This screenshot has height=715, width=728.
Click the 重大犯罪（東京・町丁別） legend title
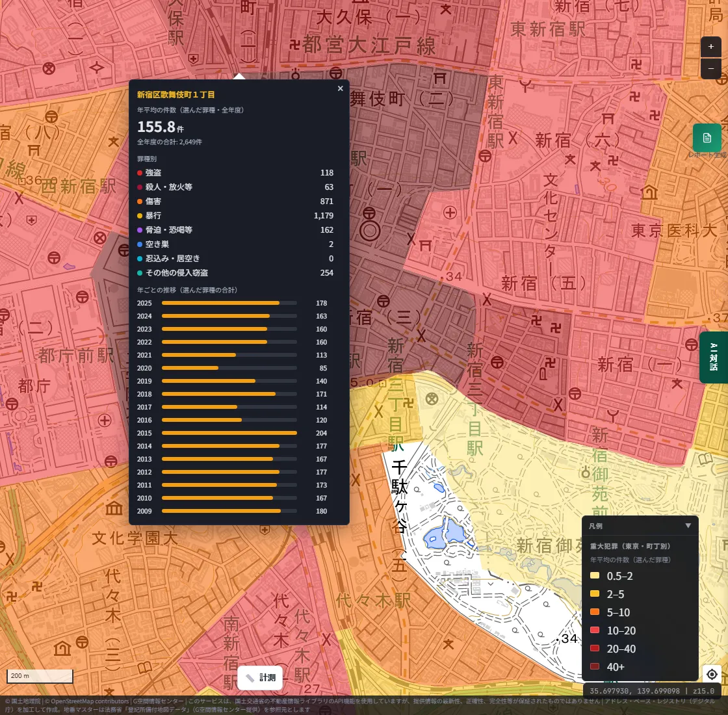[x=630, y=546]
